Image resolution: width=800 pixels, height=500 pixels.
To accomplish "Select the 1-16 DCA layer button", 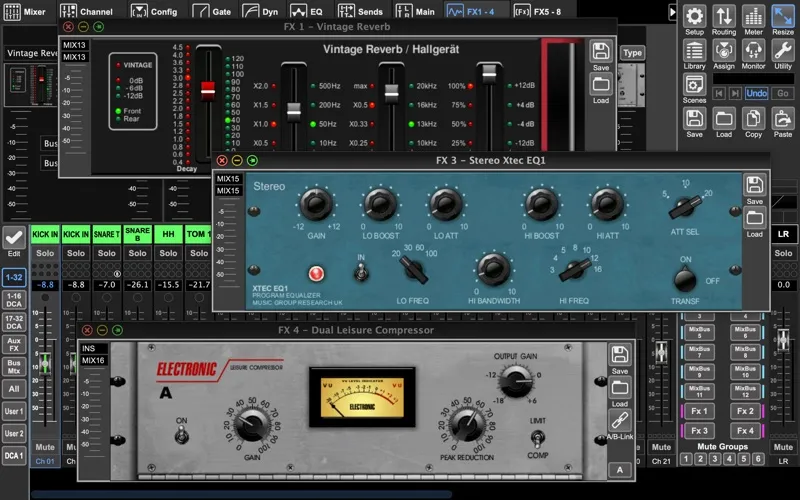I will point(14,299).
